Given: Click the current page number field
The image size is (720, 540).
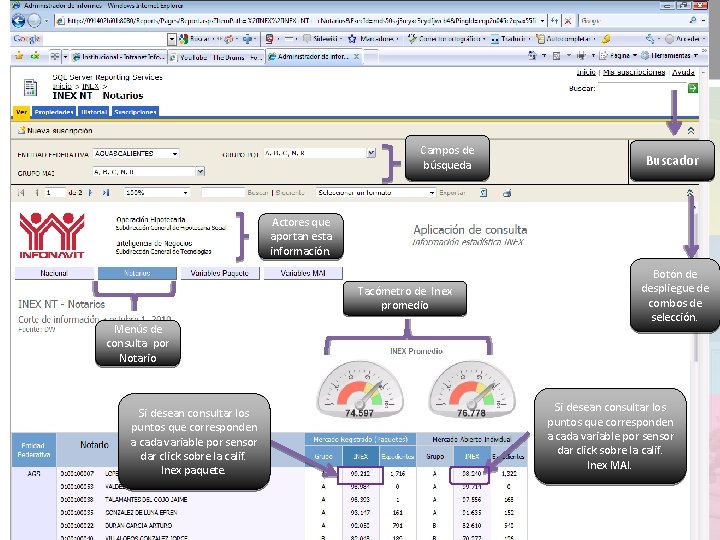Looking at the screenshot, I should coord(55,193).
